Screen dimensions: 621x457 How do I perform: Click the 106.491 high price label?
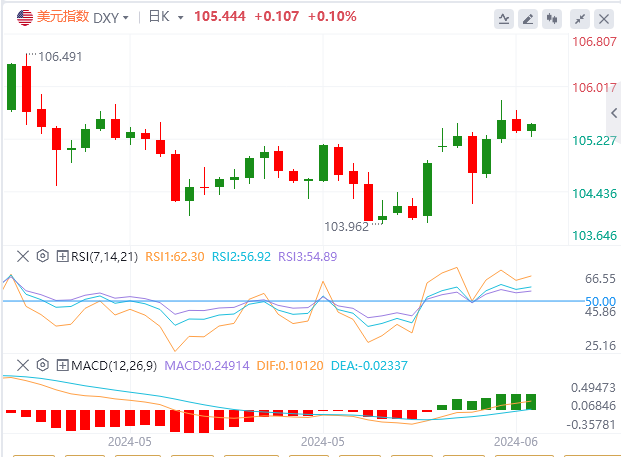pos(60,57)
